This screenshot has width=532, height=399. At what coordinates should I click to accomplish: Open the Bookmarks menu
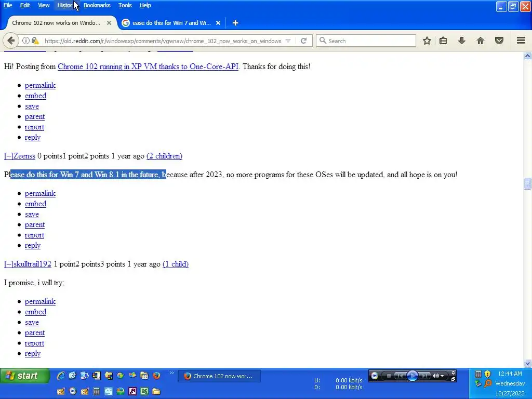click(x=97, y=5)
